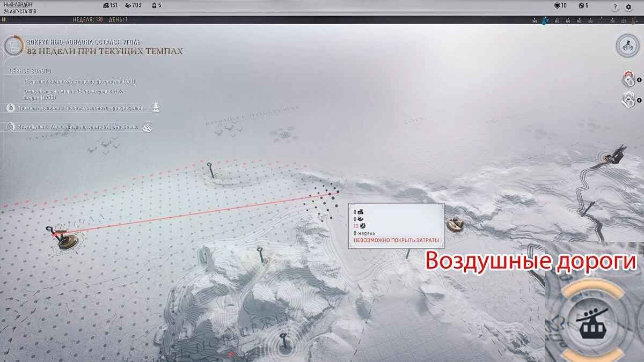Click the date '24 АВГУСТА 1918'
This screenshot has width=644, height=362.
[x=20, y=11]
